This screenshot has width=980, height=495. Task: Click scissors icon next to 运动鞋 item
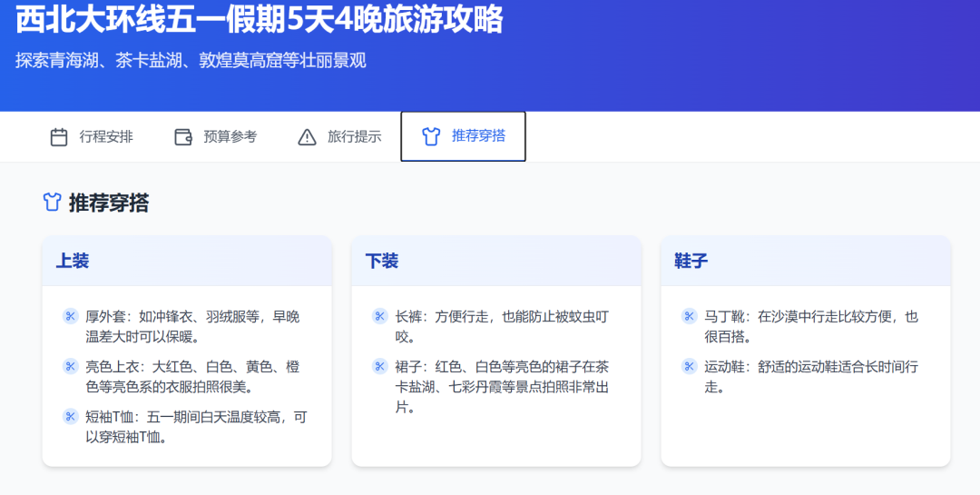689,366
